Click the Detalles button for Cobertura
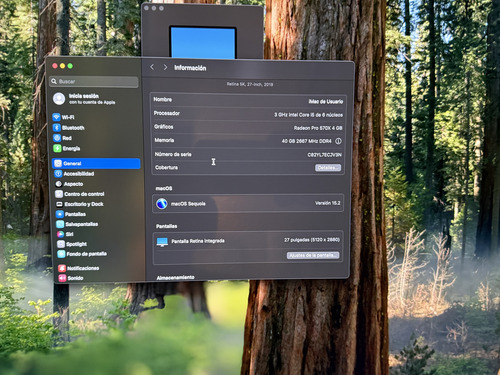Image resolution: width=500 pixels, height=375 pixels. click(328, 167)
